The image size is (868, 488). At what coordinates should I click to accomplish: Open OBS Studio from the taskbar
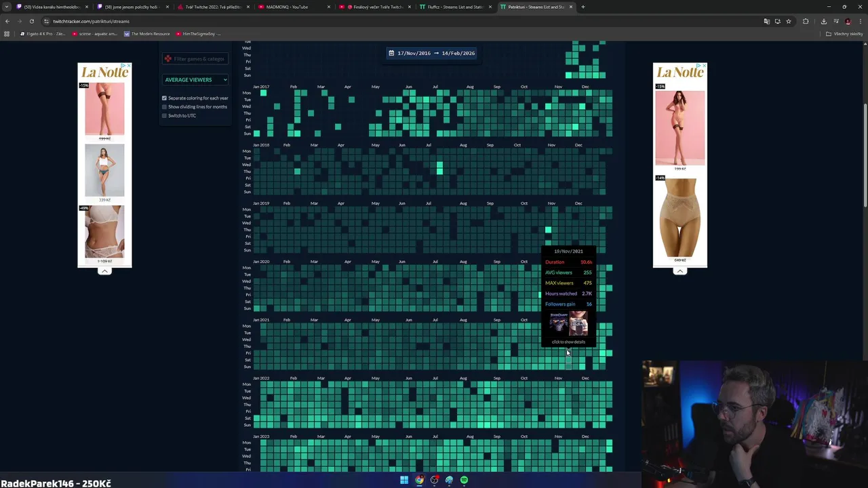pos(434,480)
